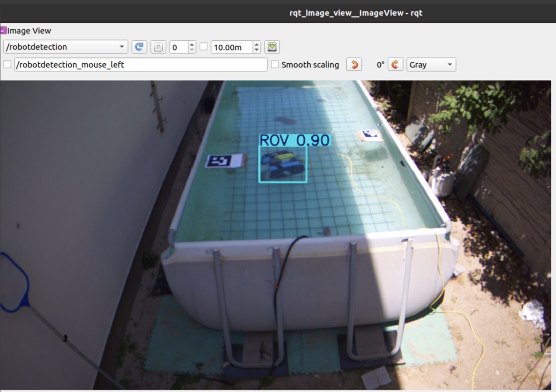Viewport: 556px width, 392px height.
Task: Click inside the 10.00m value field
Action: [x=232, y=47]
